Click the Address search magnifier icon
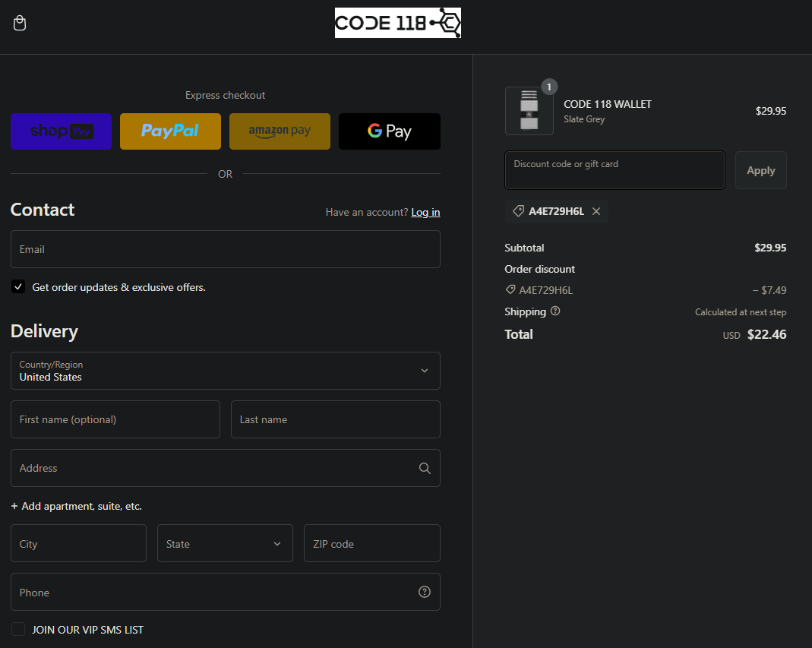This screenshot has width=812, height=648. click(x=425, y=468)
